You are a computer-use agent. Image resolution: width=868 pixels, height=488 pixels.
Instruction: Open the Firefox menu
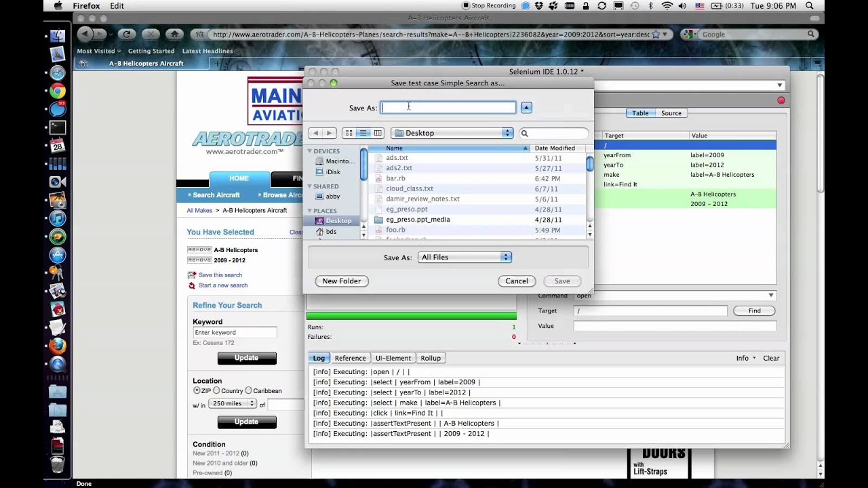coord(85,5)
